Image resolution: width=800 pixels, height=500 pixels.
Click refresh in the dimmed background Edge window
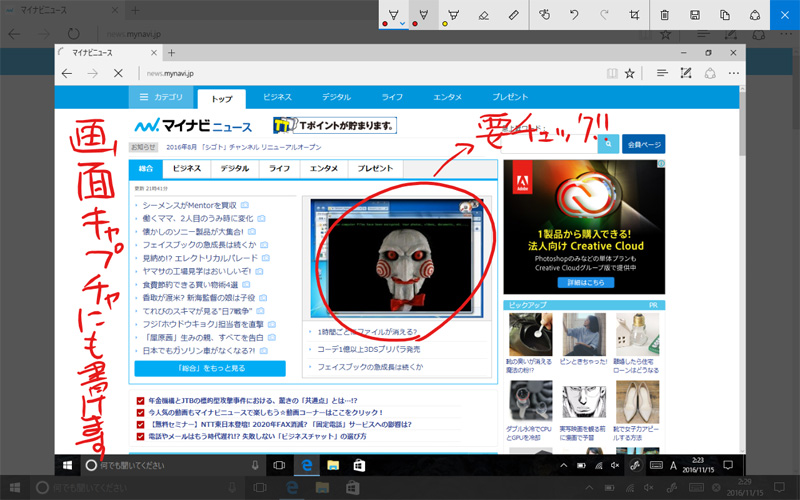[73, 34]
